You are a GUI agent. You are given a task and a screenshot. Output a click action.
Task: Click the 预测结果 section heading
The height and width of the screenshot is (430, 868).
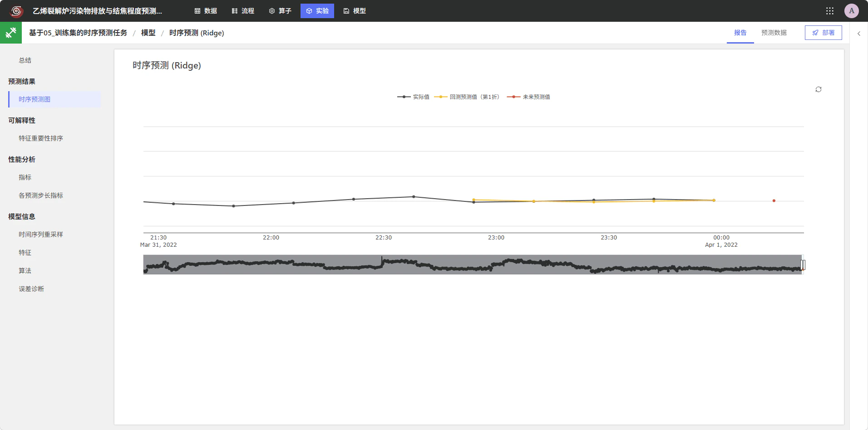point(22,81)
